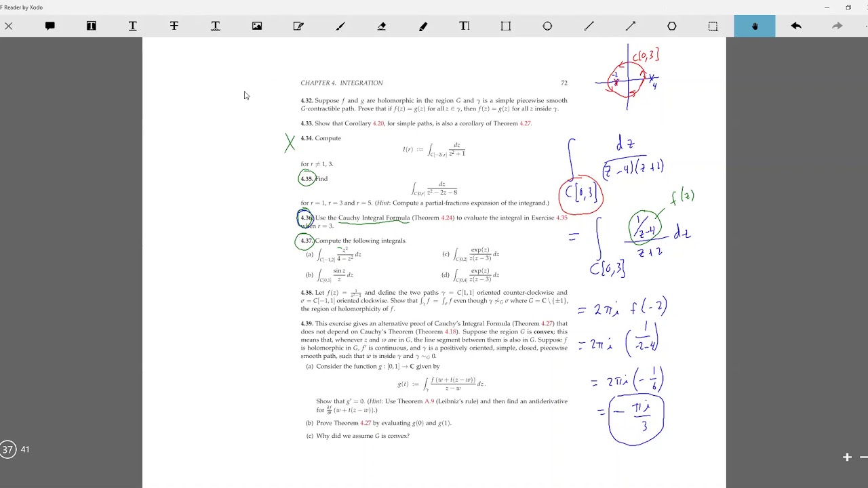Minimize the Xodo window
Screen dimensions: 868x488
pos(827,7)
